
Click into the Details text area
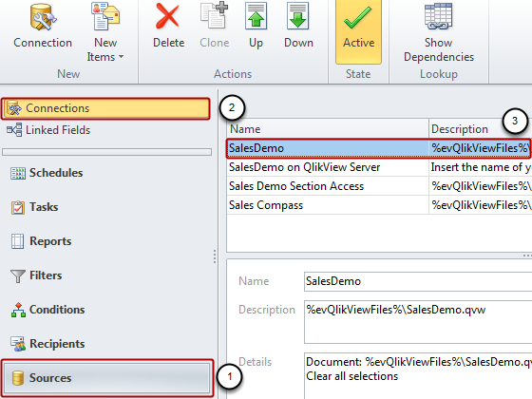[x=418, y=376]
